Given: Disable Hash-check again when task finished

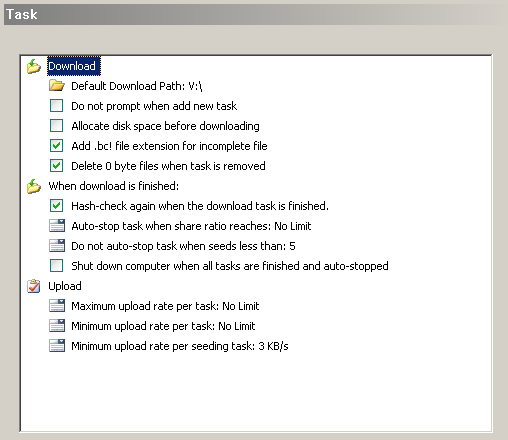Looking at the screenshot, I should click(56, 206).
